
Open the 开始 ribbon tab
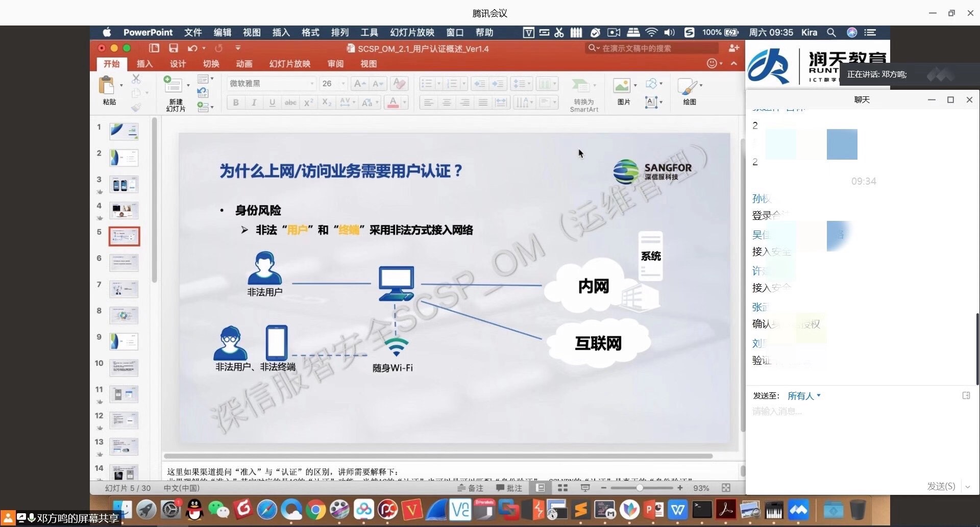click(x=112, y=64)
